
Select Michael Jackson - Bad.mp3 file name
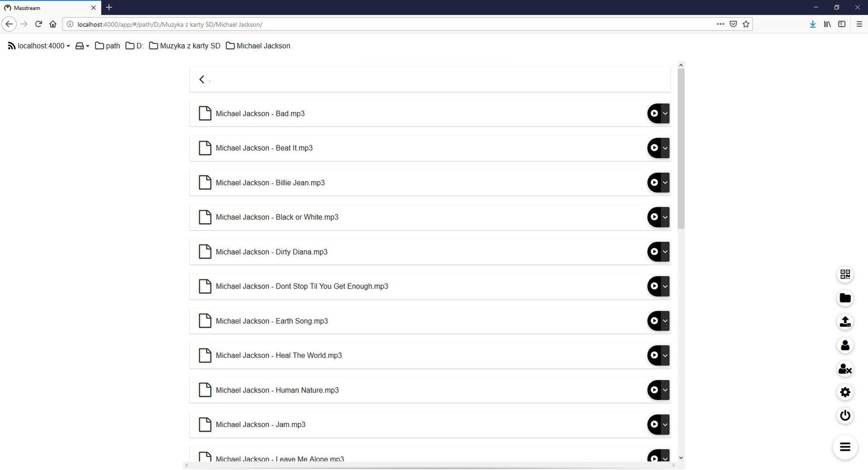click(260, 113)
